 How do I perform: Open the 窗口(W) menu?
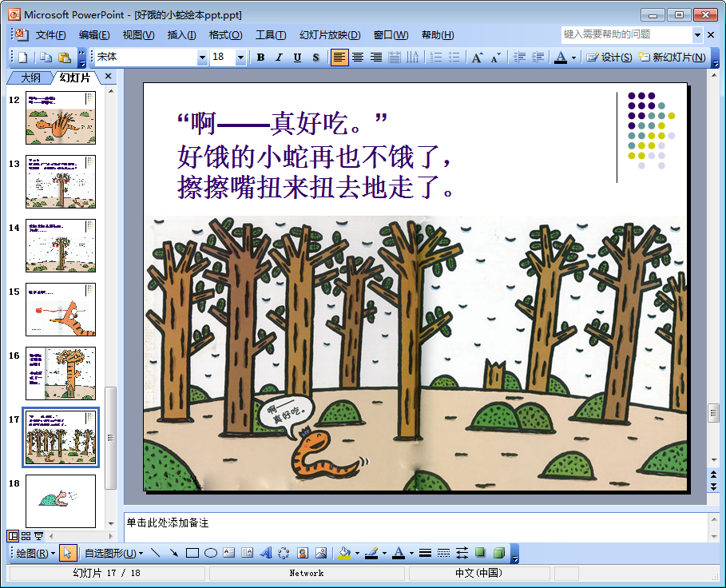(x=391, y=35)
